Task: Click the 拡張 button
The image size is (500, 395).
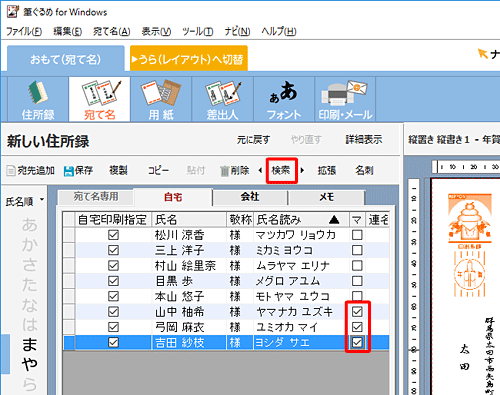Action: click(327, 170)
